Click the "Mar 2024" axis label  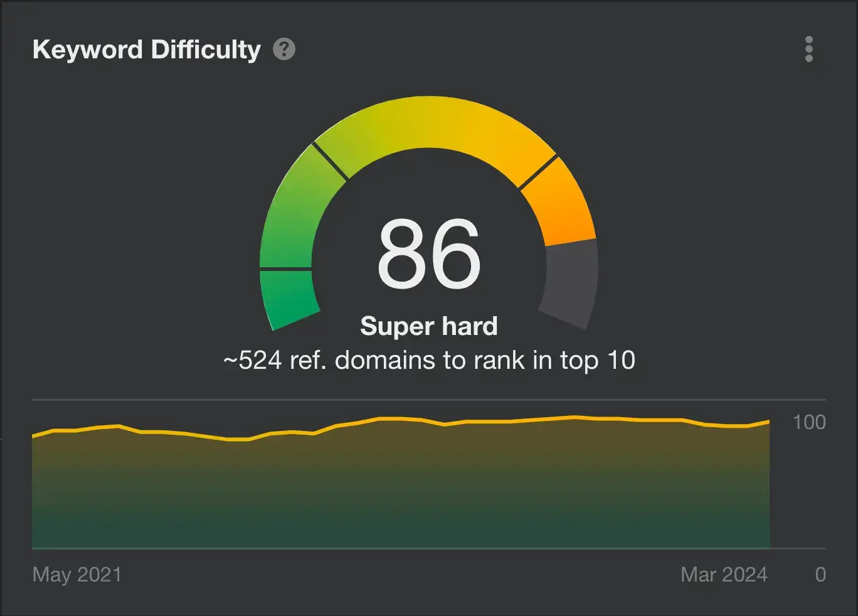(724, 575)
